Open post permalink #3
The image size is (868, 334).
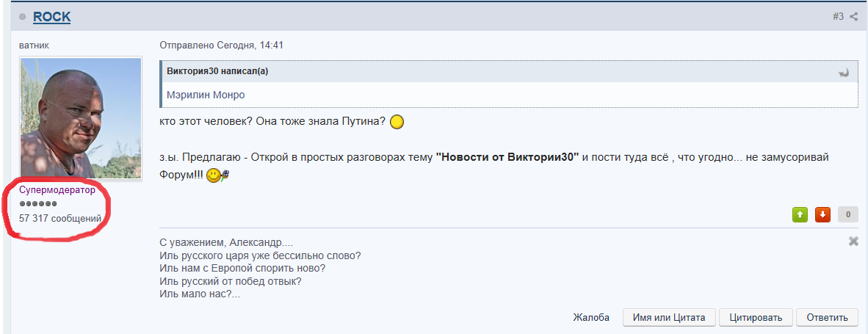pos(838,17)
